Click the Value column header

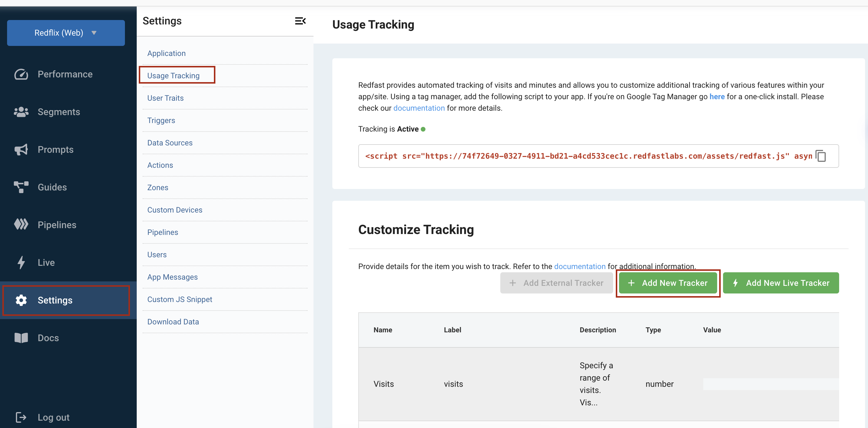tap(712, 330)
